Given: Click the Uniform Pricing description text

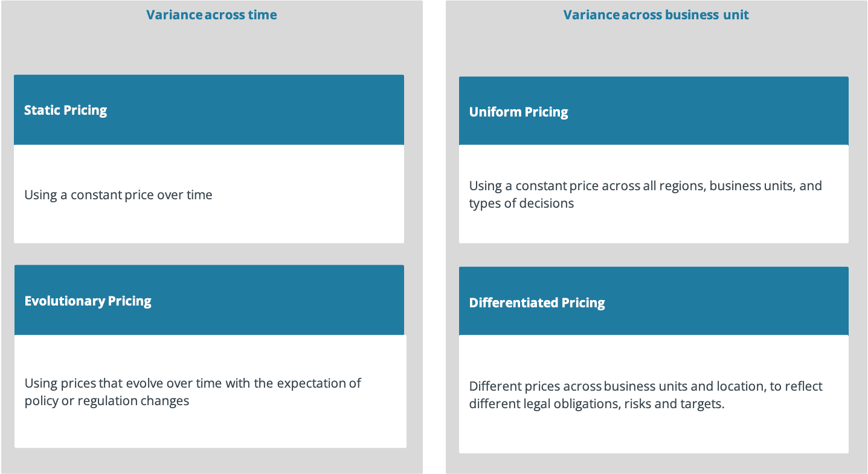Looking at the screenshot, I should point(645,194).
